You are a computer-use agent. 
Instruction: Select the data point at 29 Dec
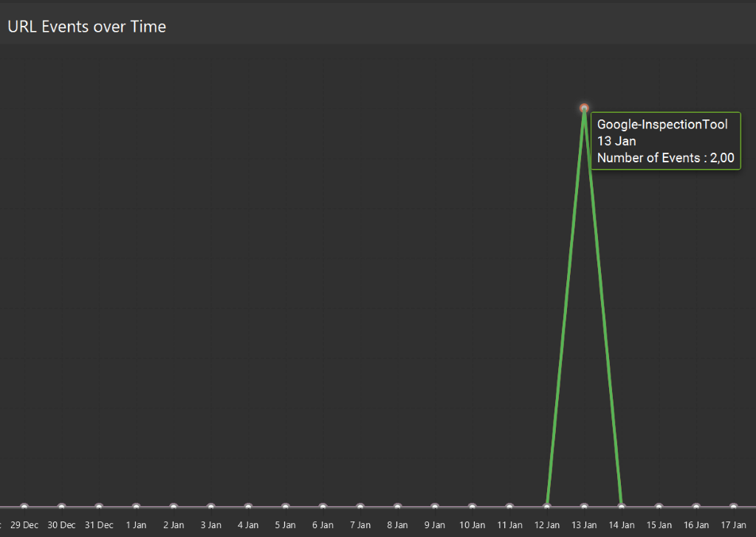24,506
